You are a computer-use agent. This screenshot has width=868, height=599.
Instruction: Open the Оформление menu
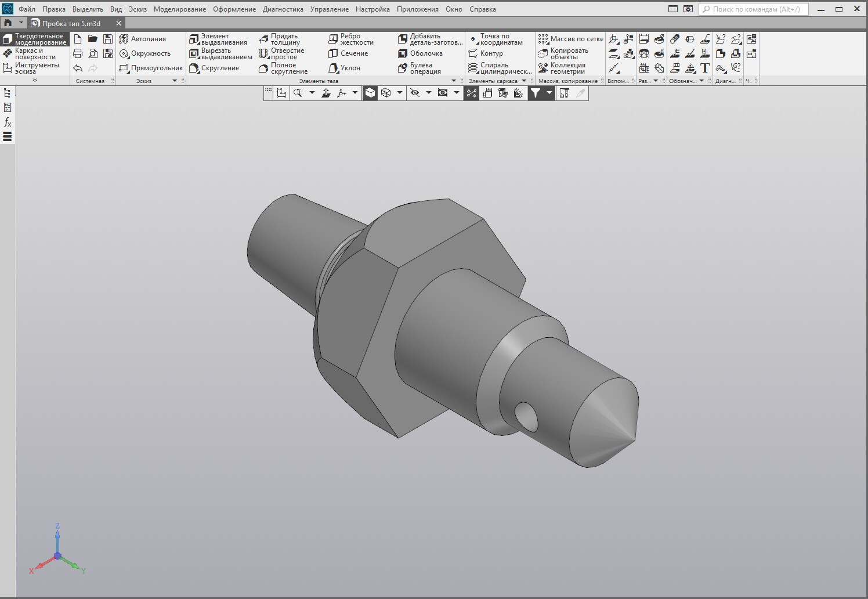[x=234, y=9]
